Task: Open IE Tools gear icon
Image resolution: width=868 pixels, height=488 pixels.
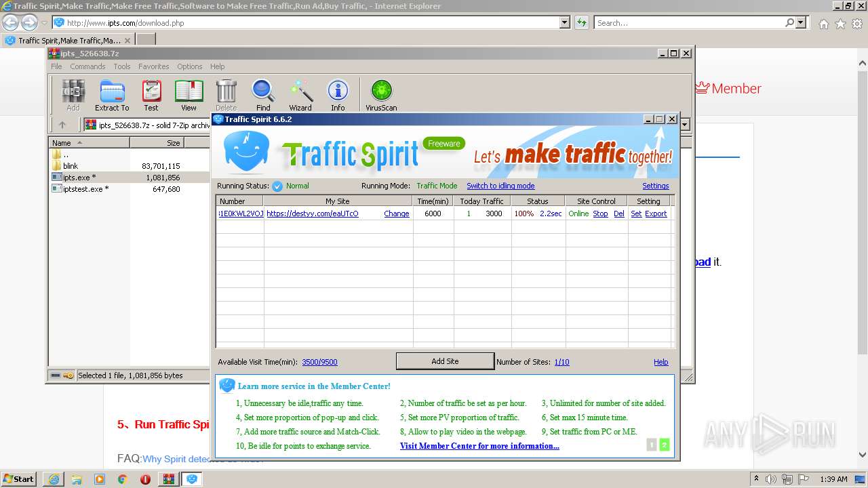Action: point(857,24)
